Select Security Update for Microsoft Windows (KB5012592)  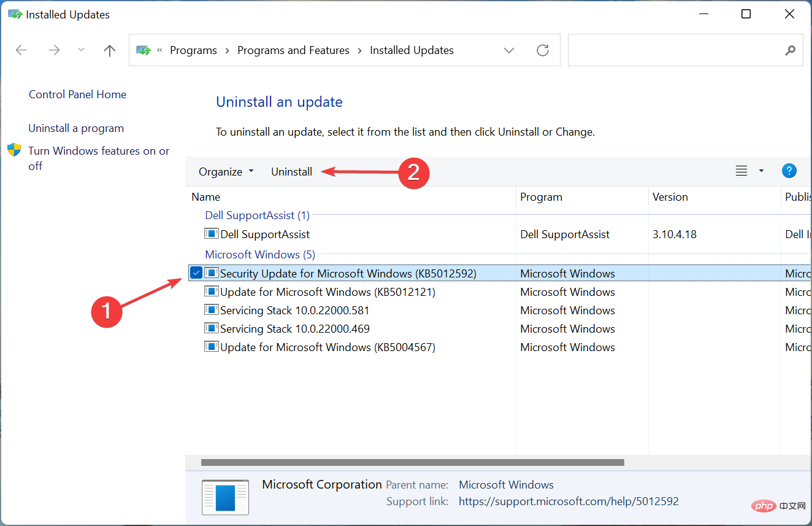coord(499,274)
